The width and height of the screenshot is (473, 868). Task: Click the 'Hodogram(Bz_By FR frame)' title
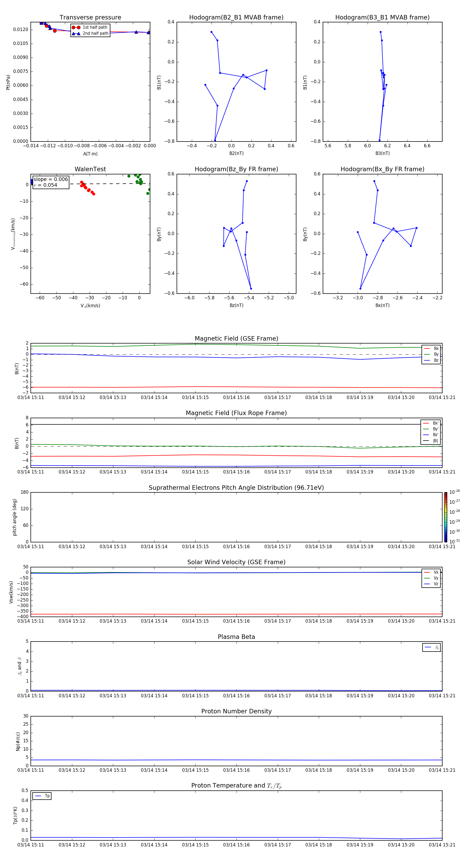236,169
